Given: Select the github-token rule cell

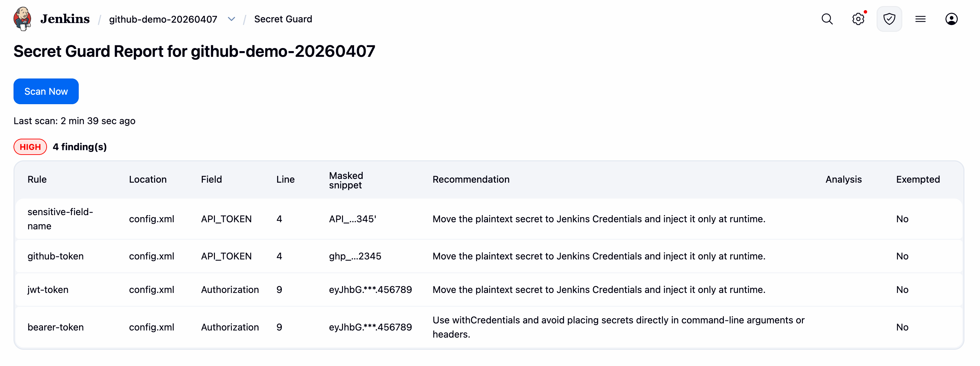Looking at the screenshot, I should tap(55, 256).
